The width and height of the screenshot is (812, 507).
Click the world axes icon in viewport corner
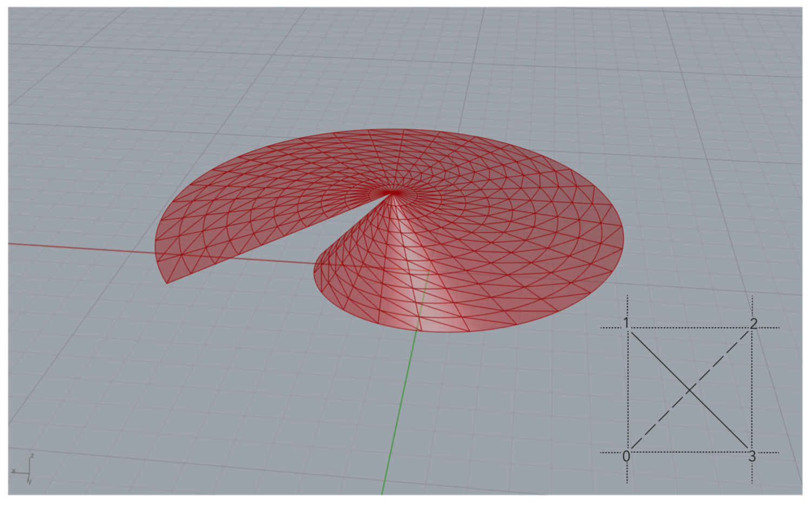pyautogui.click(x=23, y=469)
